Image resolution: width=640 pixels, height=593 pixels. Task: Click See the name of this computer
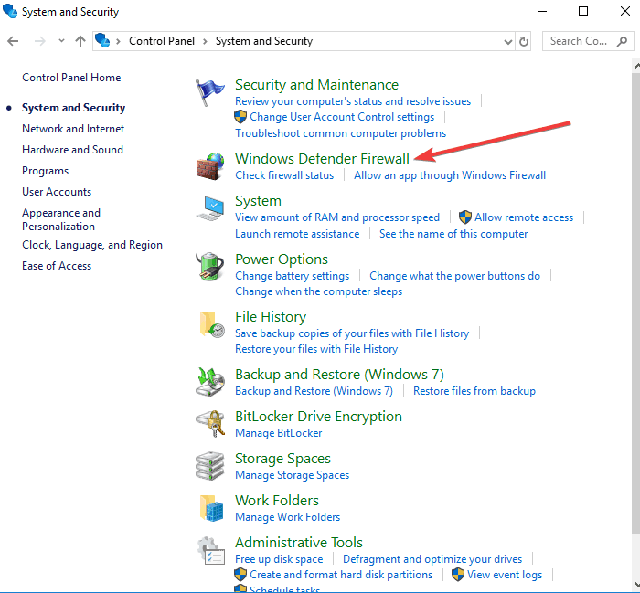click(x=453, y=234)
